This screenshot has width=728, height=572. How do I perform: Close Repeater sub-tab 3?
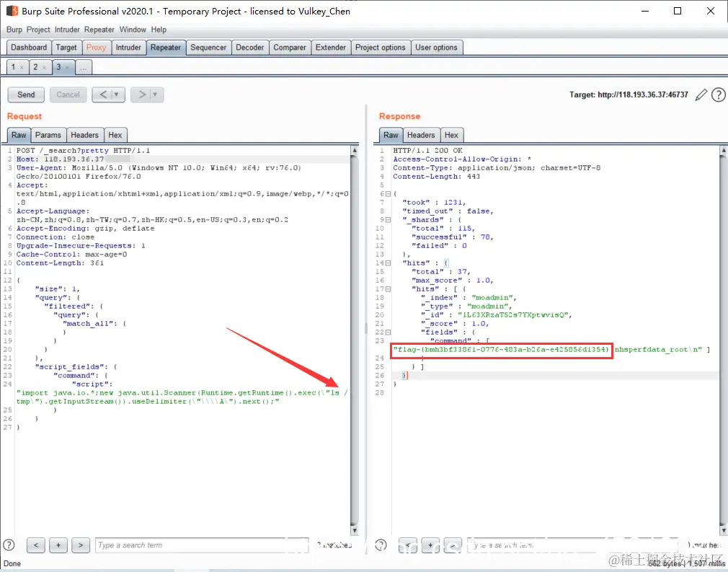[67, 68]
